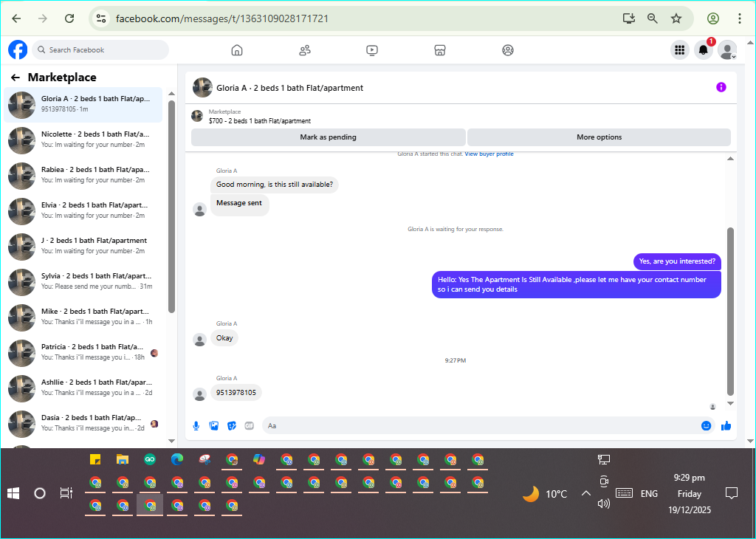Click the browser back arrow
756x539 pixels.
(x=16, y=18)
